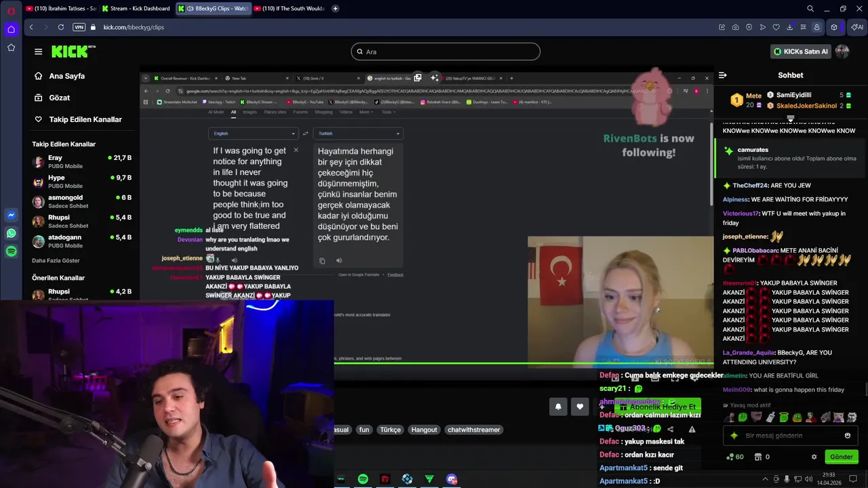Open the chat settings gear

pos(814,457)
